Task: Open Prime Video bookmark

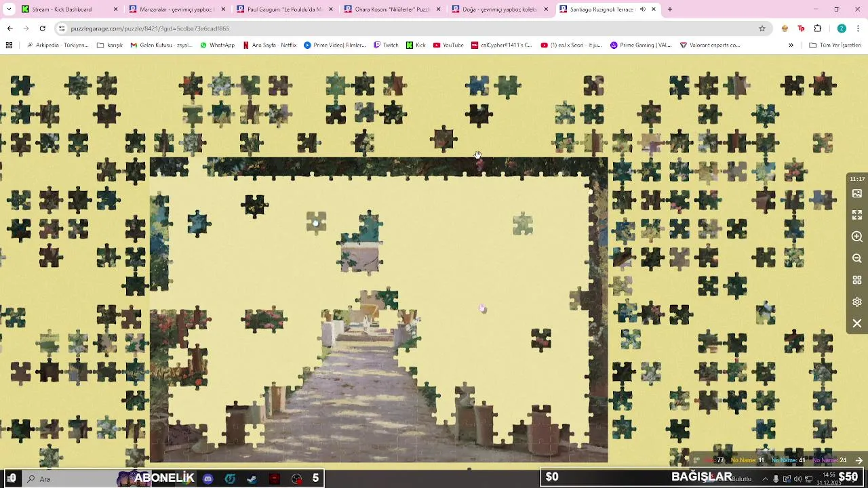Action: (x=335, y=45)
